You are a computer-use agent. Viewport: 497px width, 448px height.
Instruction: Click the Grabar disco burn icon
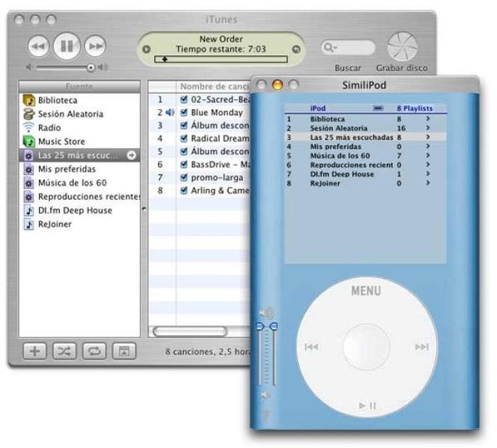[x=402, y=46]
